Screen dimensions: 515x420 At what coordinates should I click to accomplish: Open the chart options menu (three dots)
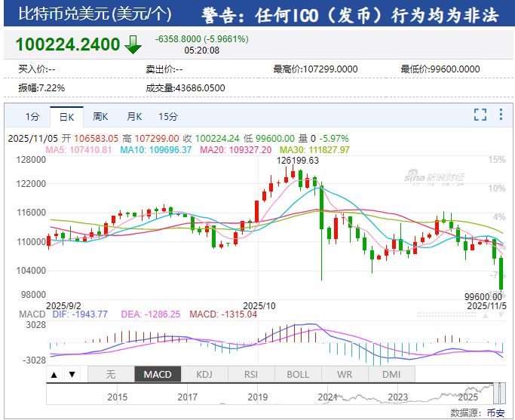(500, 115)
